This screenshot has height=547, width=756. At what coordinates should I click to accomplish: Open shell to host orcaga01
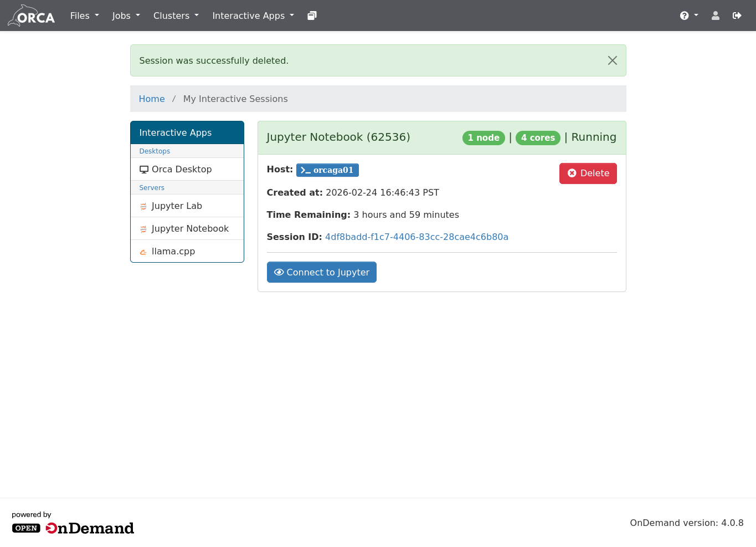pos(327,170)
